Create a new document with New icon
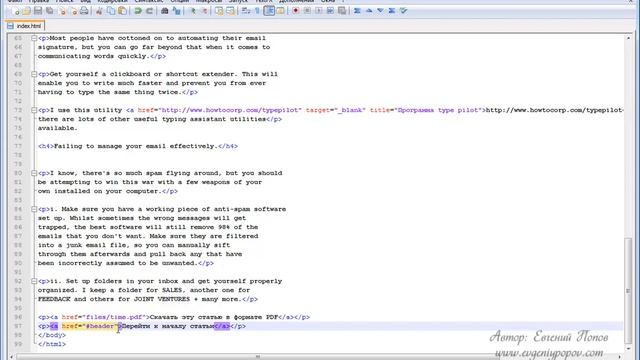The height and width of the screenshot is (360, 640). tap(16, 11)
